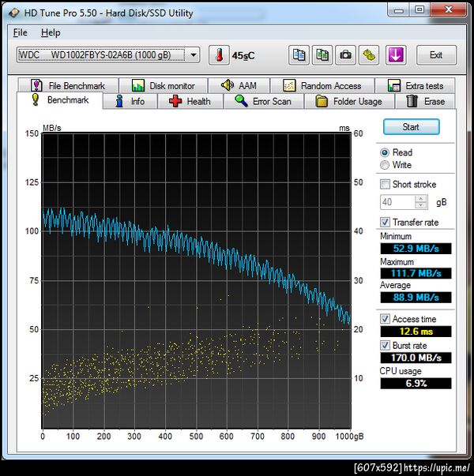
Task: Toggle the Access time checkbox
Action: 385,319
